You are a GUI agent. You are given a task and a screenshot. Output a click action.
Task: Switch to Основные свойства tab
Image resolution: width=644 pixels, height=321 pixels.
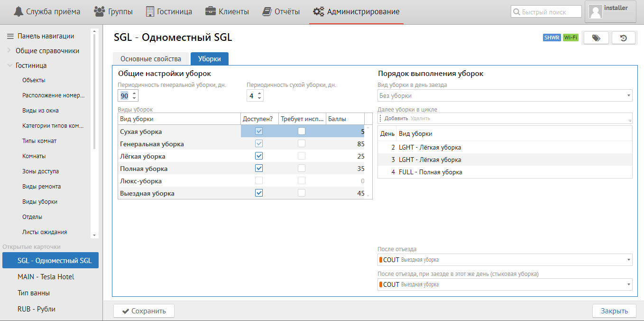coord(151,59)
